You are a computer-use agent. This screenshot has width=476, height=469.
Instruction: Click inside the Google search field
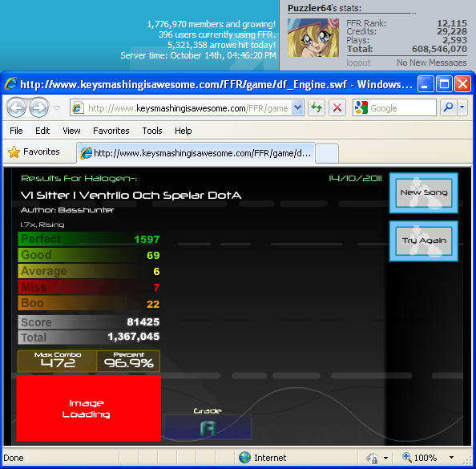click(401, 108)
